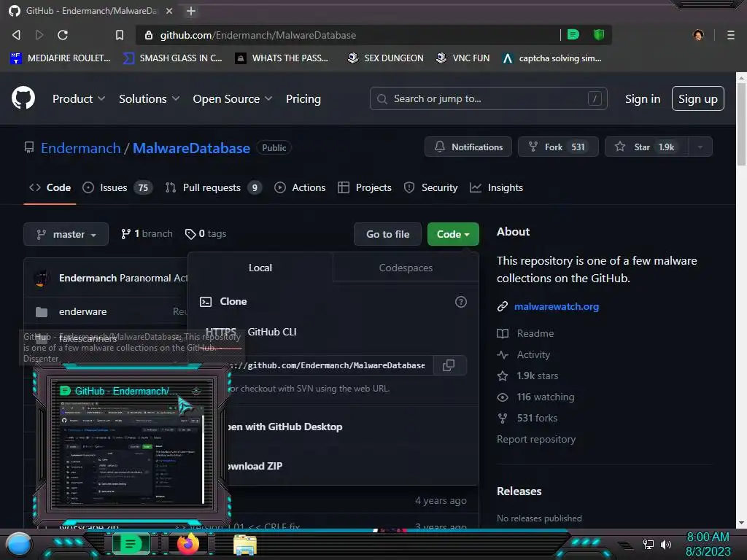This screenshot has width=747, height=560.
Task: Toggle the green Code dropdown button
Action: [x=453, y=234]
